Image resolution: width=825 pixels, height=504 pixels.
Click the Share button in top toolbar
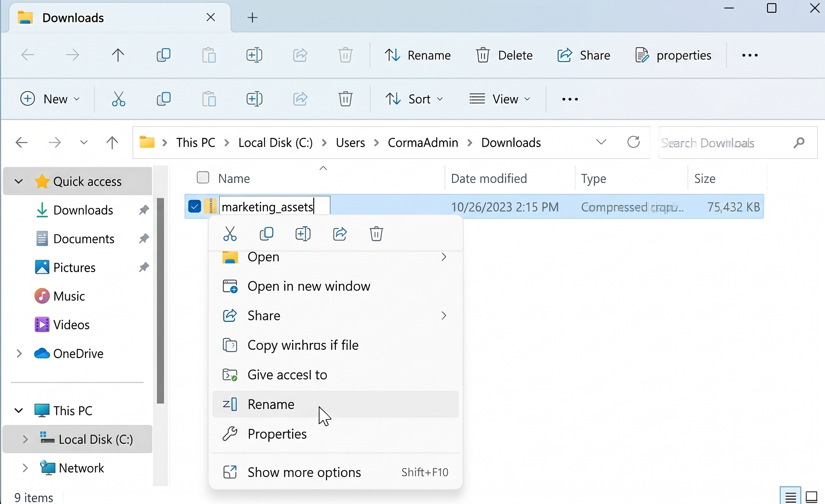pos(584,55)
